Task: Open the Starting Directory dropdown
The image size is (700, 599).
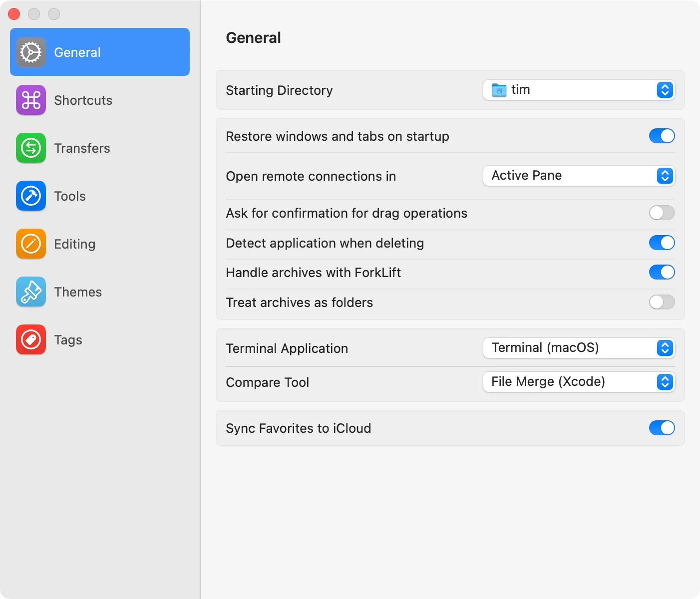Action: click(x=579, y=90)
